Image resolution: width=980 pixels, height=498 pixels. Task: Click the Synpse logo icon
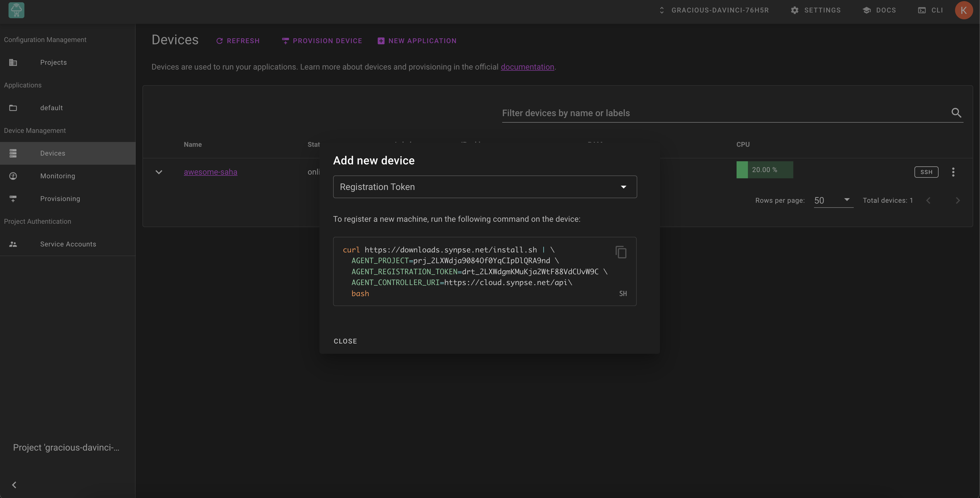pos(16,10)
